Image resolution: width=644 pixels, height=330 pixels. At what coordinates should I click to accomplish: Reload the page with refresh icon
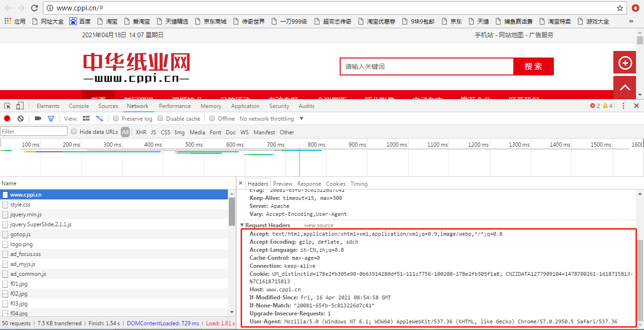point(34,8)
